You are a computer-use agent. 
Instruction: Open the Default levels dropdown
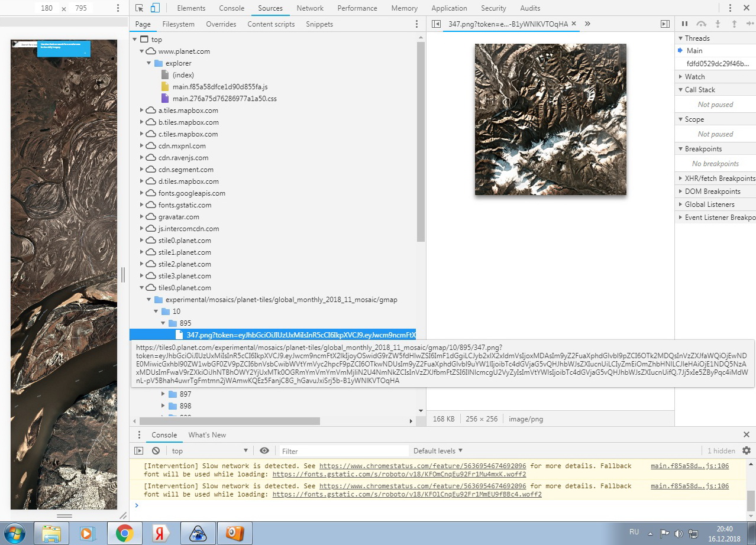pyautogui.click(x=438, y=451)
